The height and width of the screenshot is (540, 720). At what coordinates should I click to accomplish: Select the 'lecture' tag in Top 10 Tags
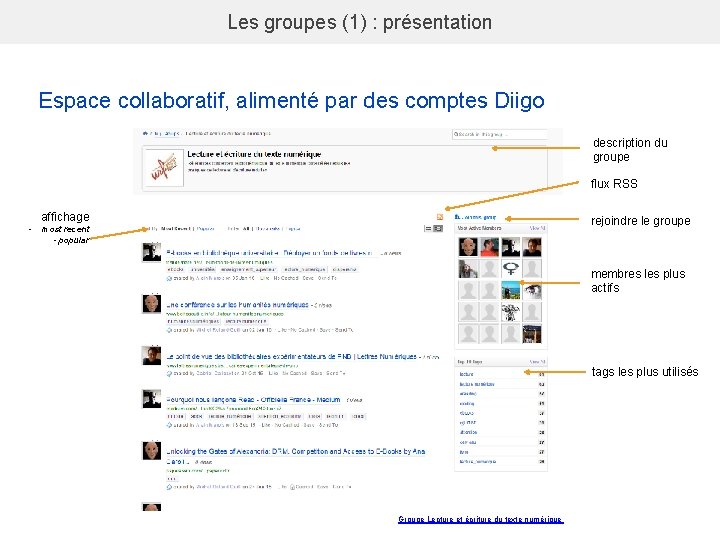(466, 374)
